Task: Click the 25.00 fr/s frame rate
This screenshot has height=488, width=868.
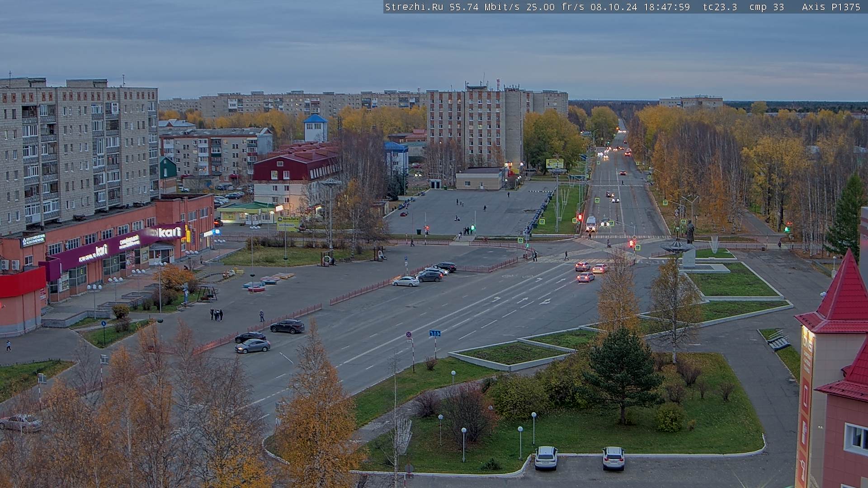Action: click(555, 7)
